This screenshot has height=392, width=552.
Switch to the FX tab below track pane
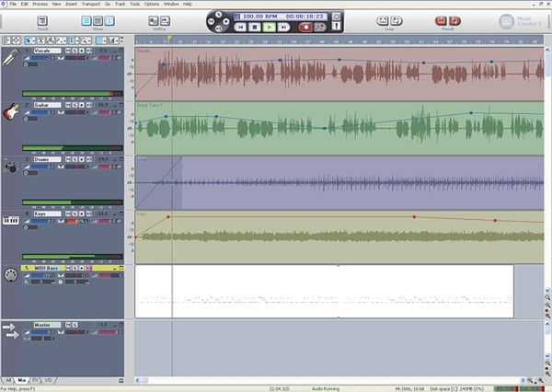[35, 380]
